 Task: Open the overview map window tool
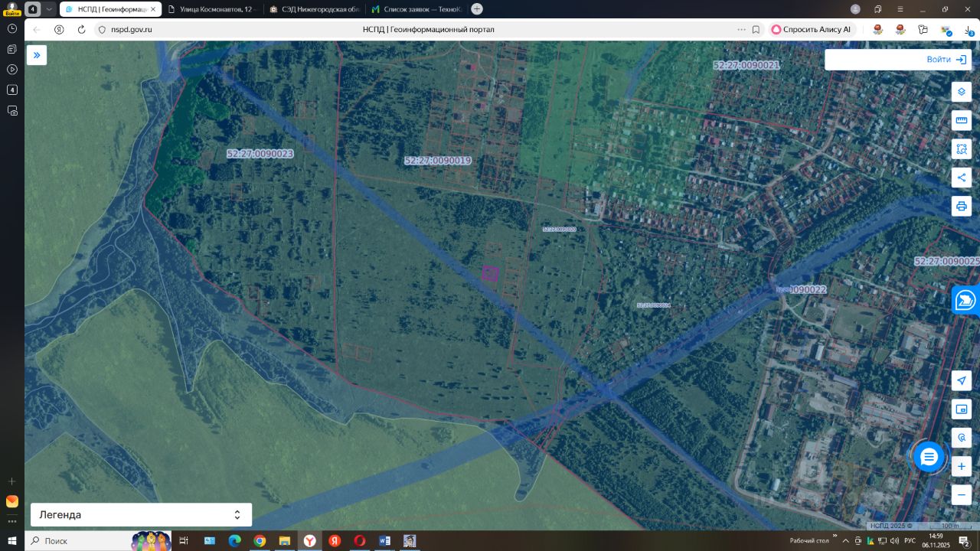962,409
